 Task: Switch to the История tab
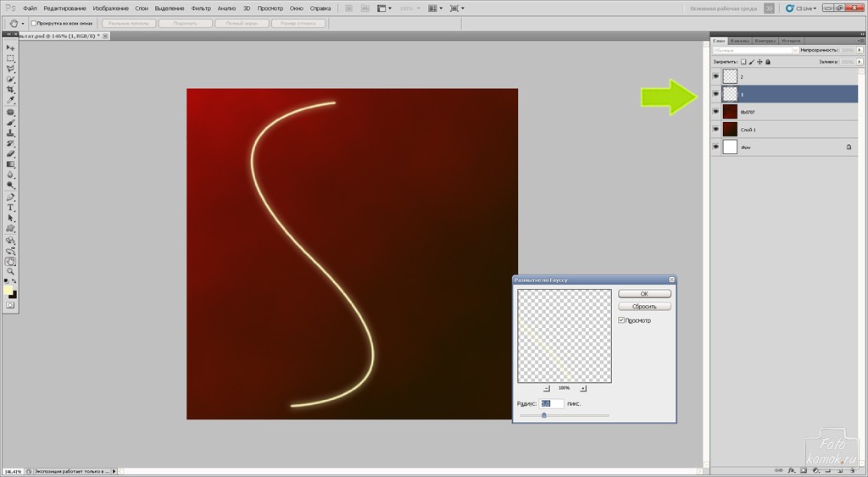(791, 40)
